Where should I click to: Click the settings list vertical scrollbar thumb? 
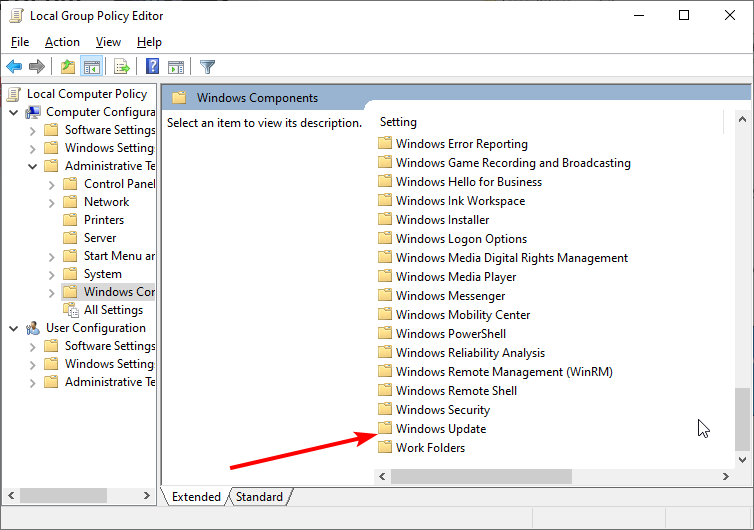[742, 419]
